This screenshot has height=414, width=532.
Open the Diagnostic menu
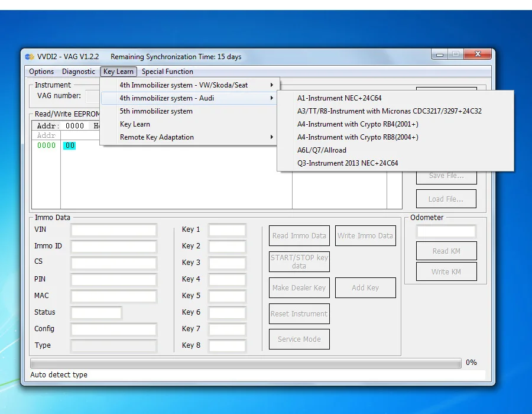[79, 72]
